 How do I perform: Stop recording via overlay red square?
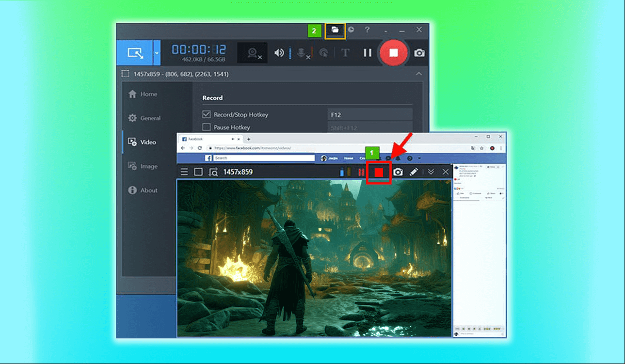point(379,172)
